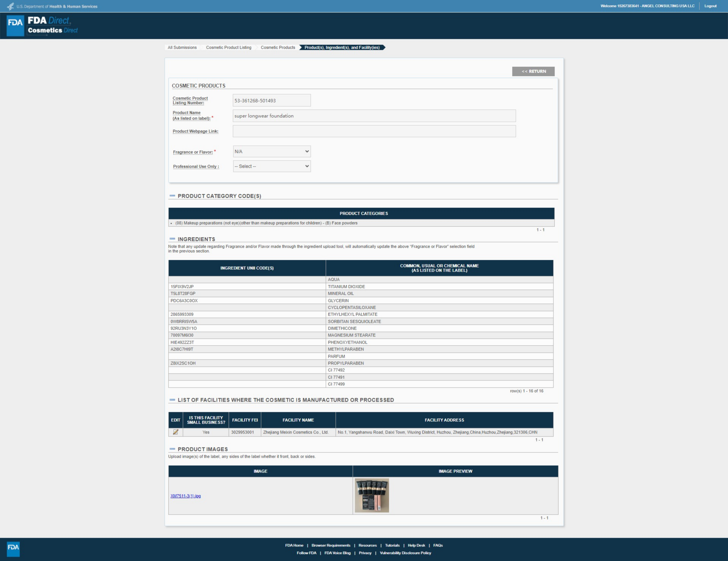The height and width of the screenshot is (561, 728).
Task: Click the Product Name text field
Action: pyautogui.click(x=374, y=116)
